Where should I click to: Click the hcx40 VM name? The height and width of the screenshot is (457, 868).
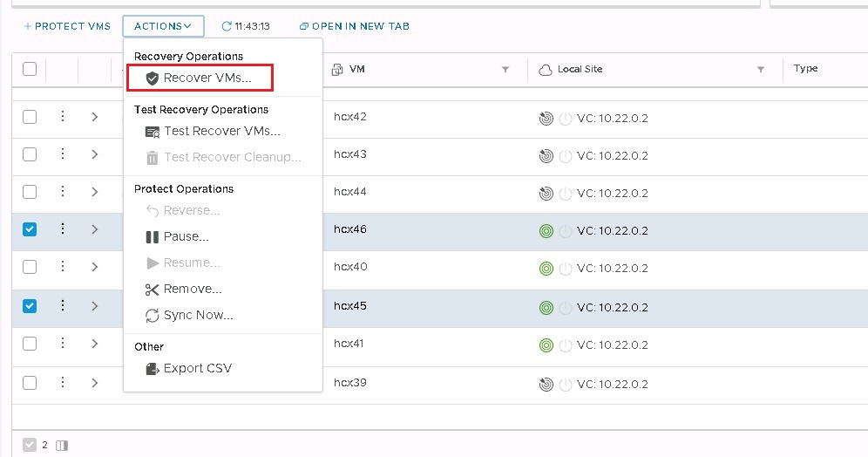coord(350,267)
